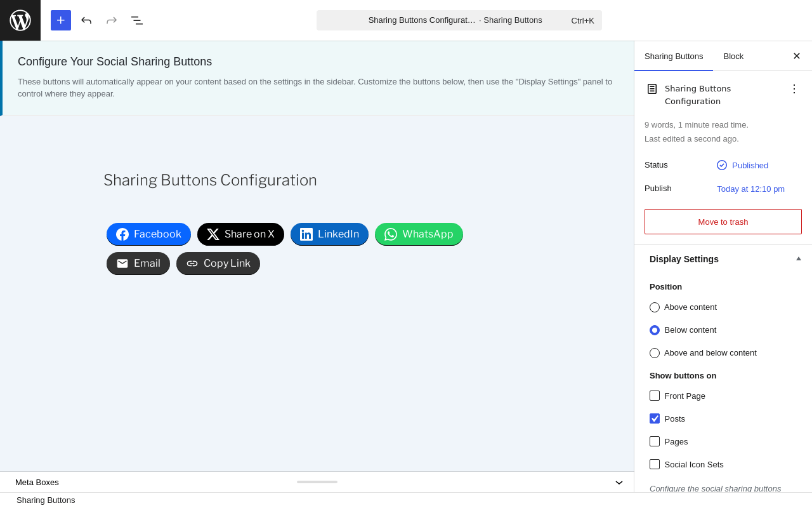This screenshot has height=508, width=812.
Task: Move this post to trash
Action: click(723, 222)
